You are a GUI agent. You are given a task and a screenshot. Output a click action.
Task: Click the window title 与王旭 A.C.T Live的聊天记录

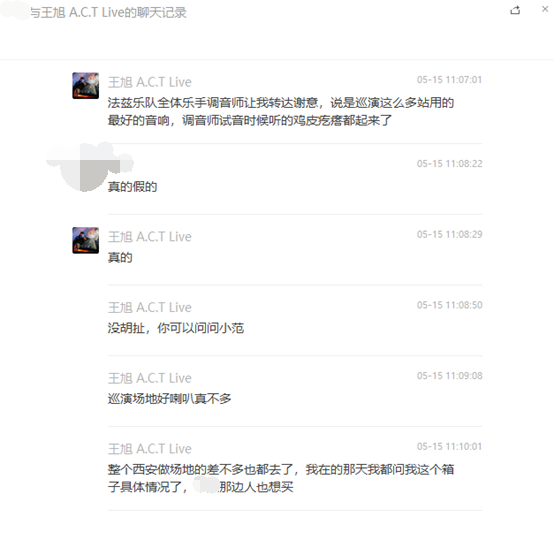[x=108, y=13]
